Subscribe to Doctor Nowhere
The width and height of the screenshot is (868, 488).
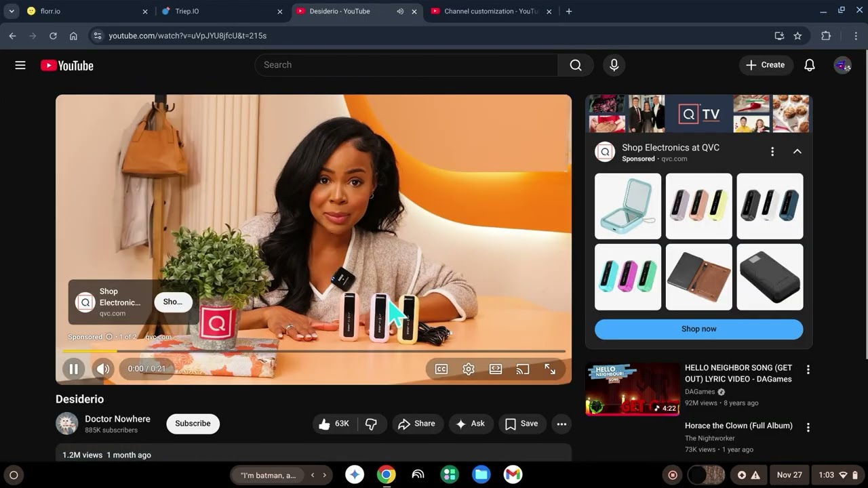point(193,424)
